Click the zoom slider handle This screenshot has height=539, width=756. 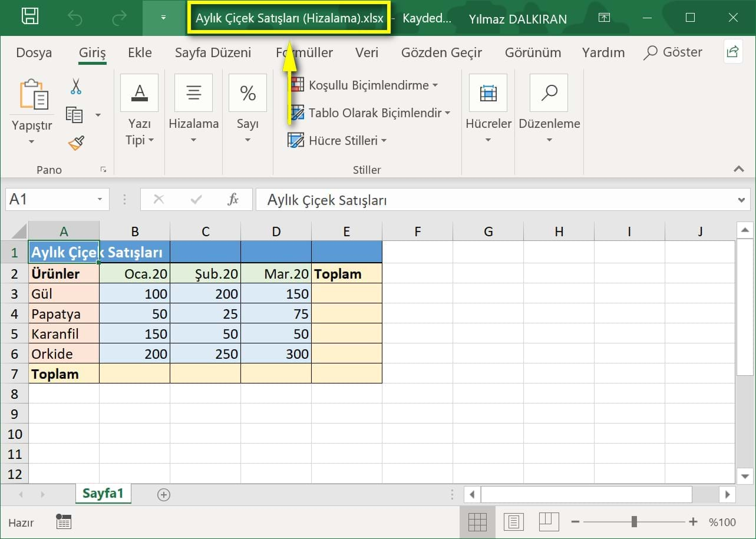click(634, 522)
